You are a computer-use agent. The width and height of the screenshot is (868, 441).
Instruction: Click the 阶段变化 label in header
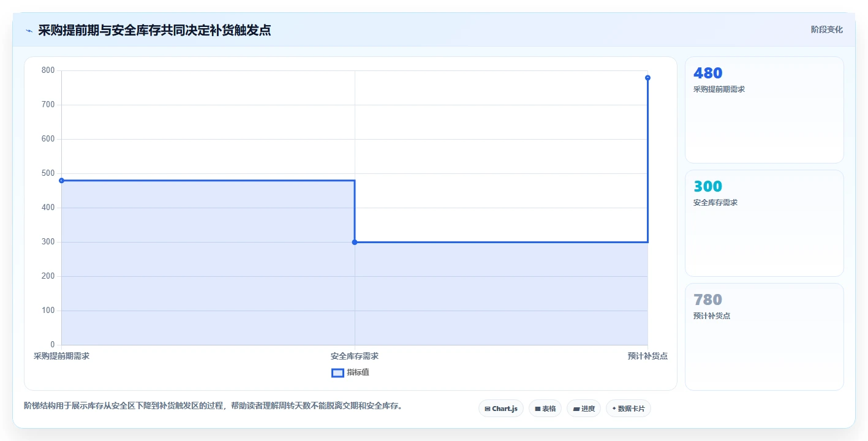coord(826,29)
